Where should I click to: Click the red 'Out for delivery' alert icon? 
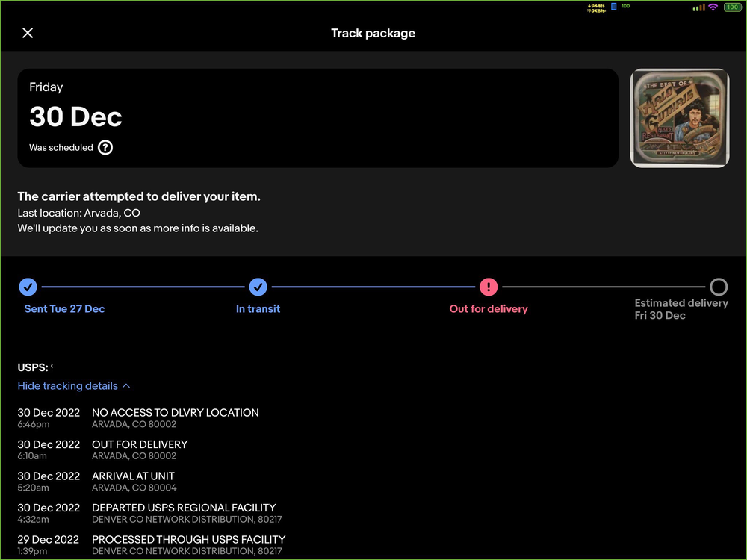[489, 287]
